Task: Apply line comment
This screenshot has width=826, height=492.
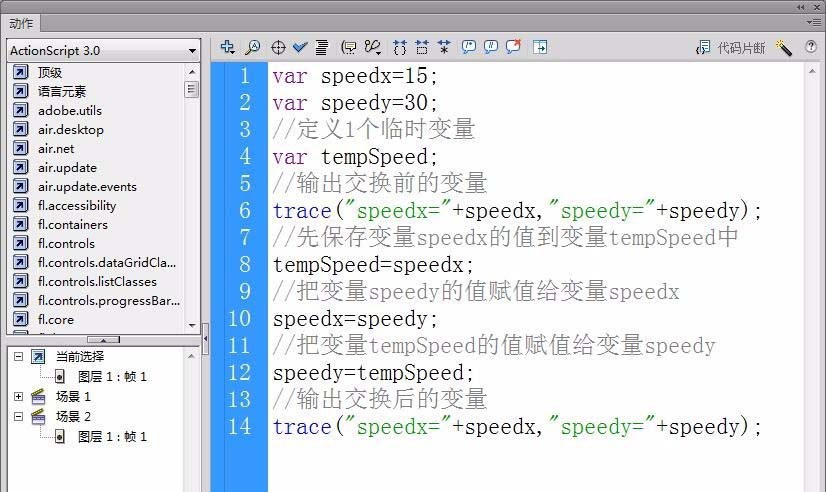Action: (x=490, y=47)
